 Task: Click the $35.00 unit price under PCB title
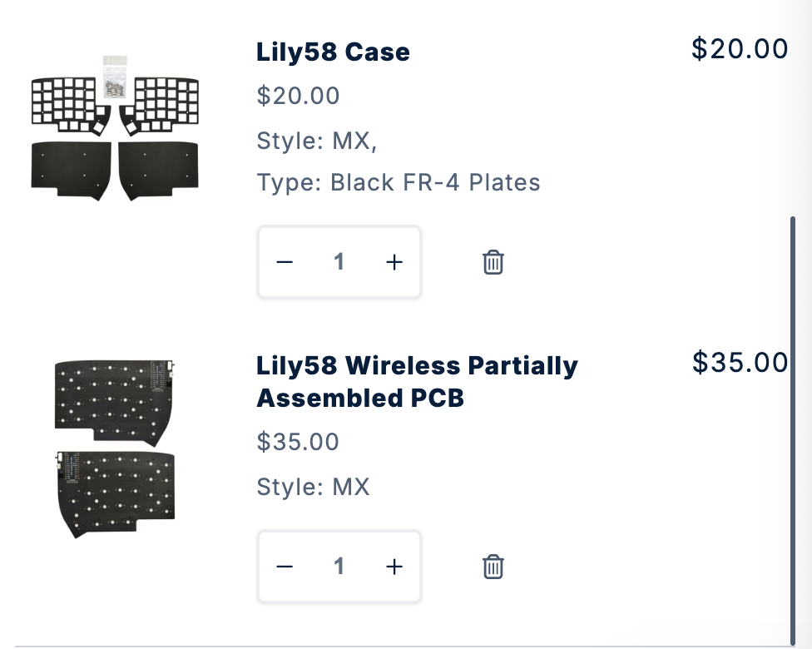(x=298, y=442)
